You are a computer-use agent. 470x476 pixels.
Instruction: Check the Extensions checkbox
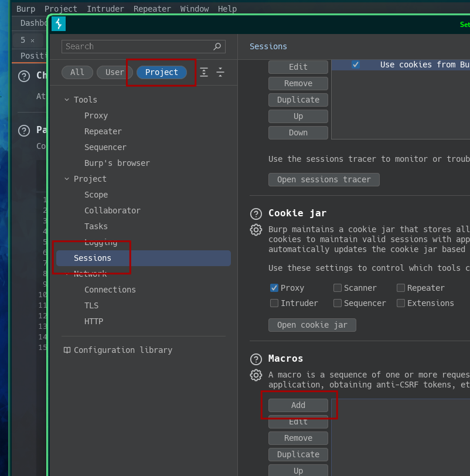(400, 303)
